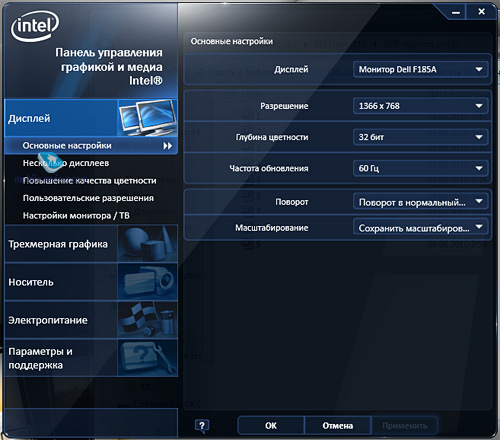This screenshot has width=500, height=440.
Task: Click double-arrow beside Основные настройки
Action: tap(168, 146)
